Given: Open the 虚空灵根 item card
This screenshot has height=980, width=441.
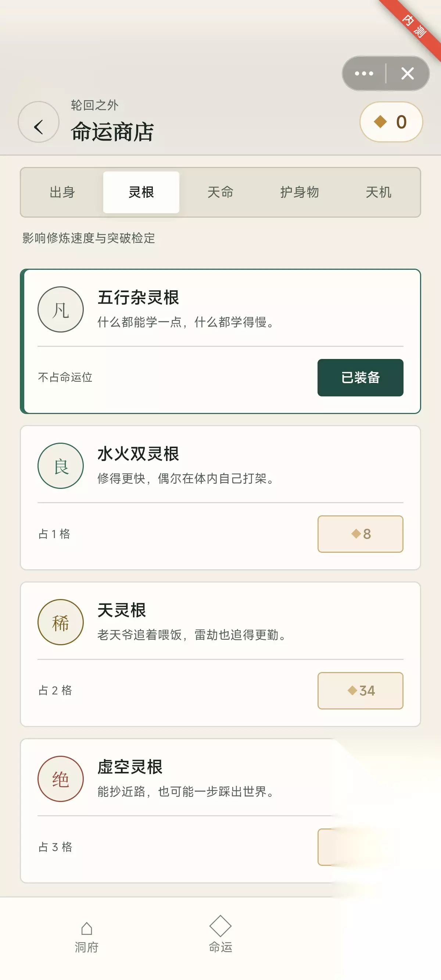Looking at the screenshot, I should tap(220, 811).
